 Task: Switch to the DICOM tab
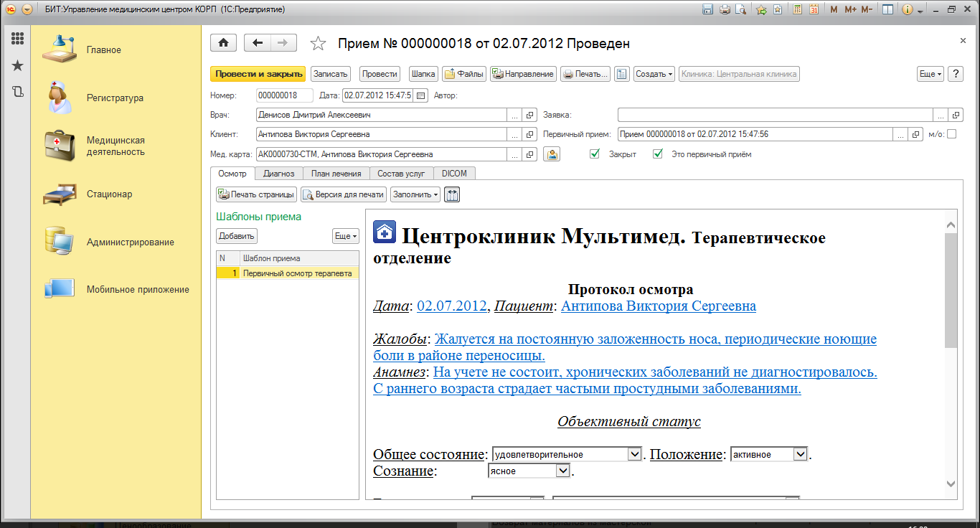(454, 174)
